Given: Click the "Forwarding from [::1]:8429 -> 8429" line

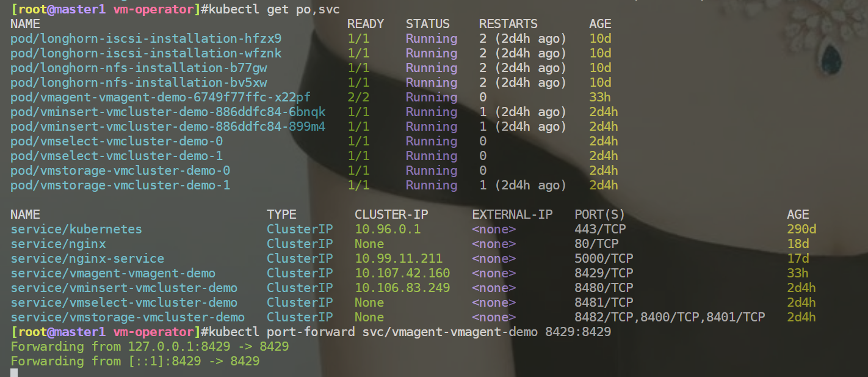Looking at the screenshot, I should pyautogui.click(x=135, y=361).
